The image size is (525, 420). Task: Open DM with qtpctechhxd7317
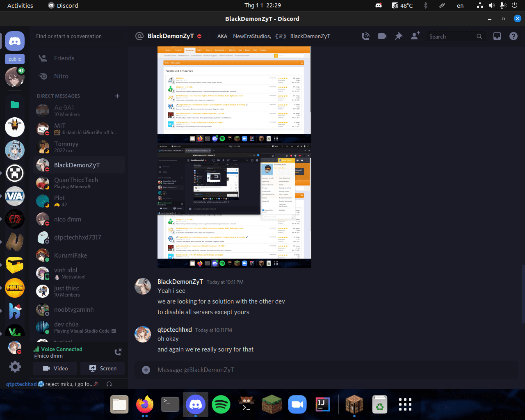pyautogui.click(x=79, y=237)
